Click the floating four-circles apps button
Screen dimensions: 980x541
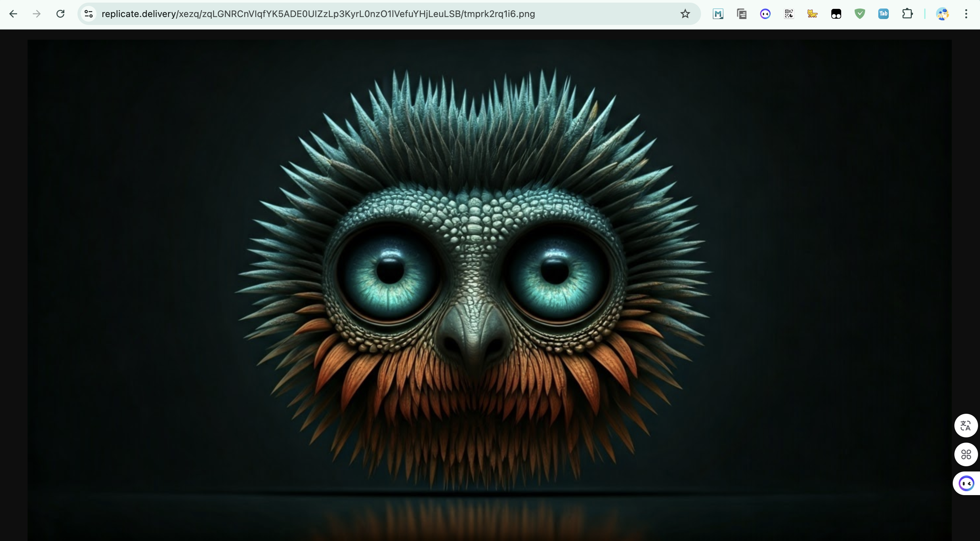coord(966,454)
